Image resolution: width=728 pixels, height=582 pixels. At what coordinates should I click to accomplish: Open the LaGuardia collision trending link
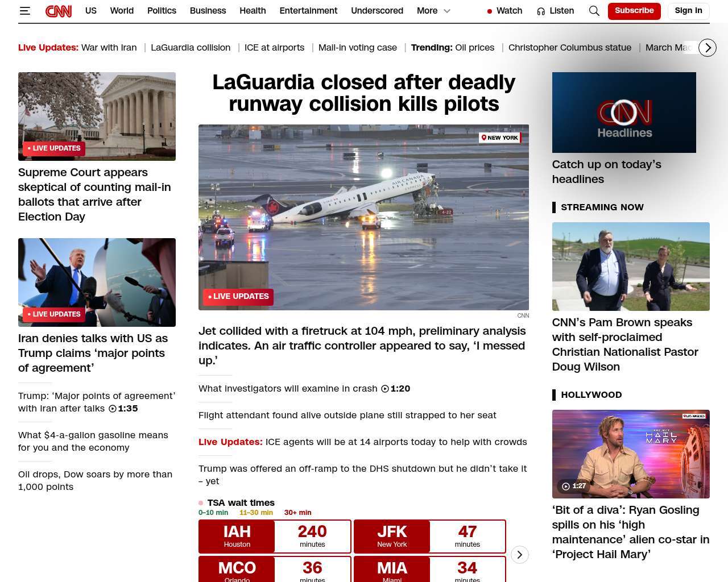pyautogui.click(x=191, y=48)
